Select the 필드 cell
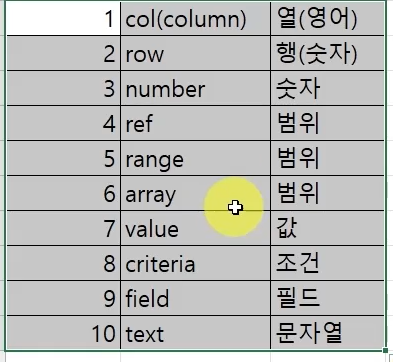This screenshot has height=362, width=393. click(328, 298)
